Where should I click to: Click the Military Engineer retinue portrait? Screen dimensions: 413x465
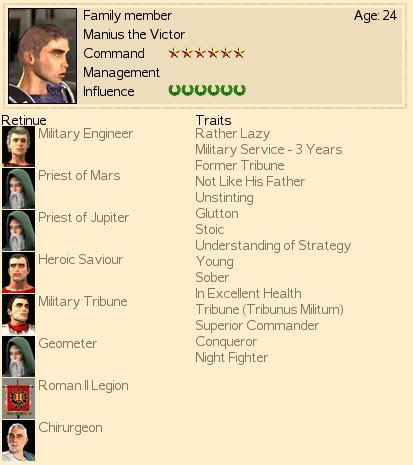tap(18, 146)
